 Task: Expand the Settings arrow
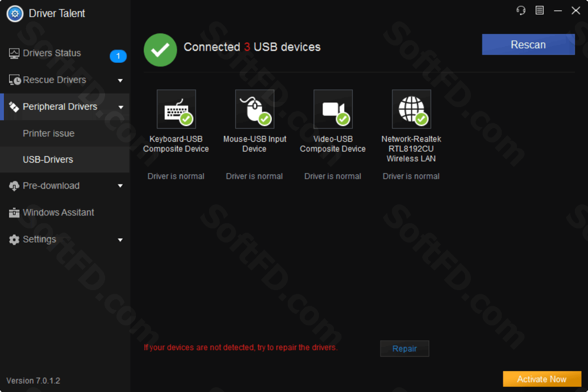point(120,240)
